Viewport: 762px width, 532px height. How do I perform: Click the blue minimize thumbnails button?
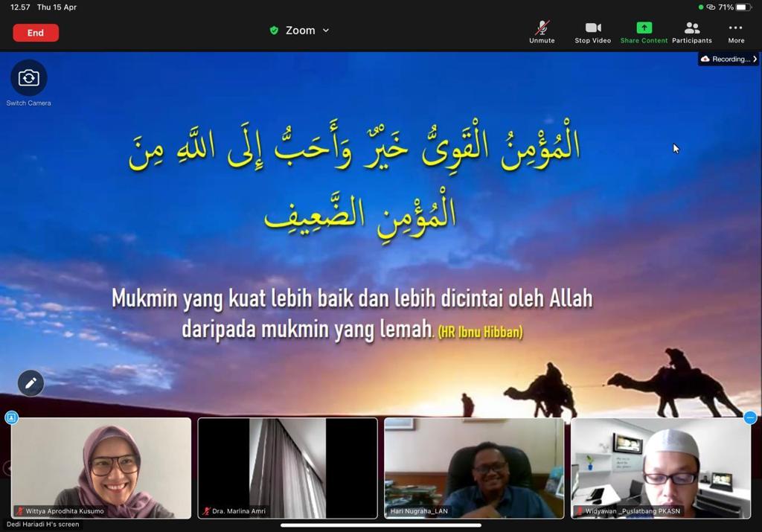pos(750,417)
